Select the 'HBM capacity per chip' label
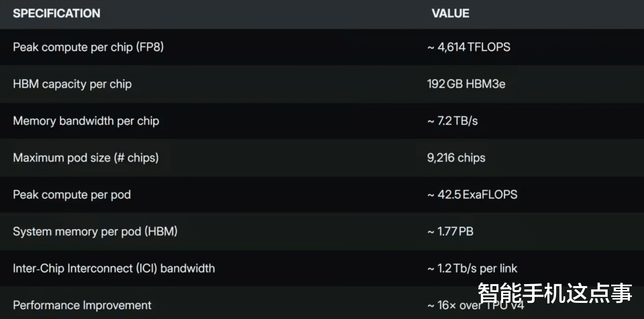Screen dimensions: 644x319 pos(72,84)
